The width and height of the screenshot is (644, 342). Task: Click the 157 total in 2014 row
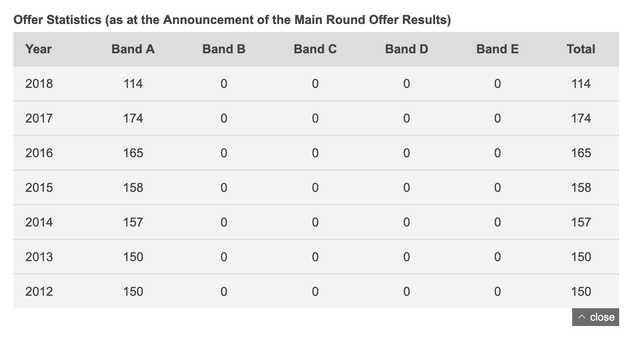pos(581,222)
